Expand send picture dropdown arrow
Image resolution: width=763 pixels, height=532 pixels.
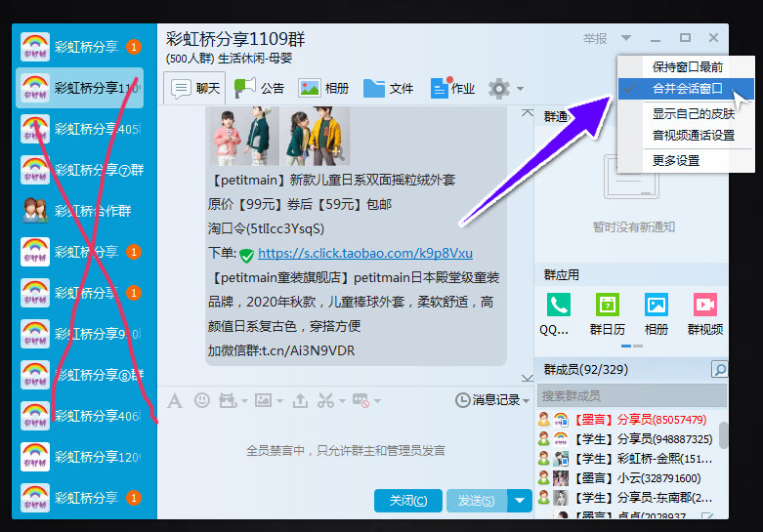[x=279, y=401]
